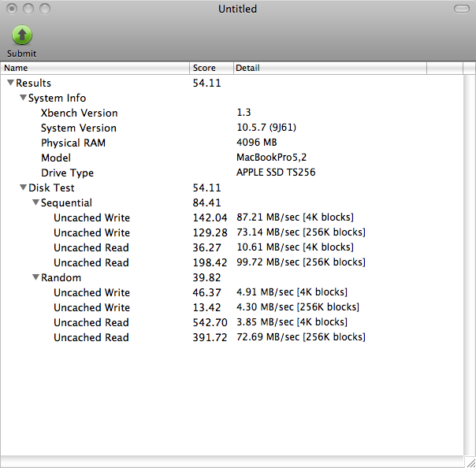Click the Disk Test score 54.11

click(206, 188)
